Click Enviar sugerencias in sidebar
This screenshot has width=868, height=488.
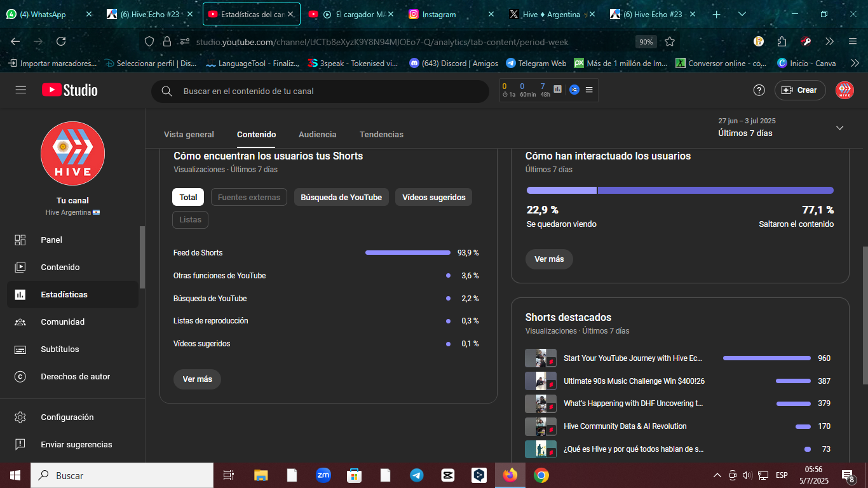click(73, 444)
